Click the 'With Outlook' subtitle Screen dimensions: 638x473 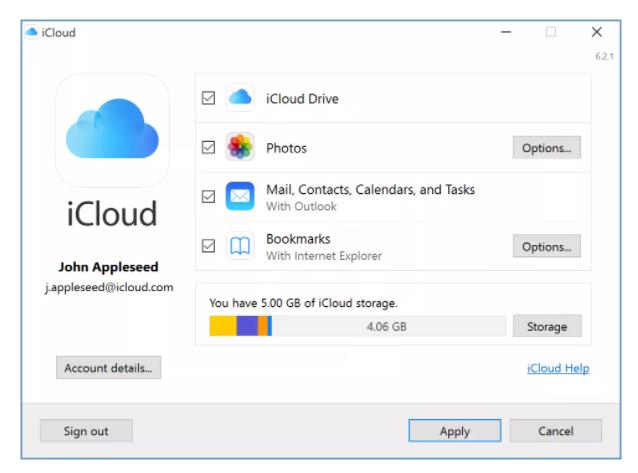(x=302, y=206)
